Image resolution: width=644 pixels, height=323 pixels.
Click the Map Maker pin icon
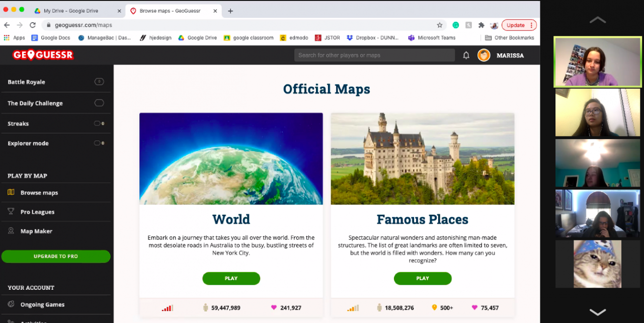tap(11, 231)
